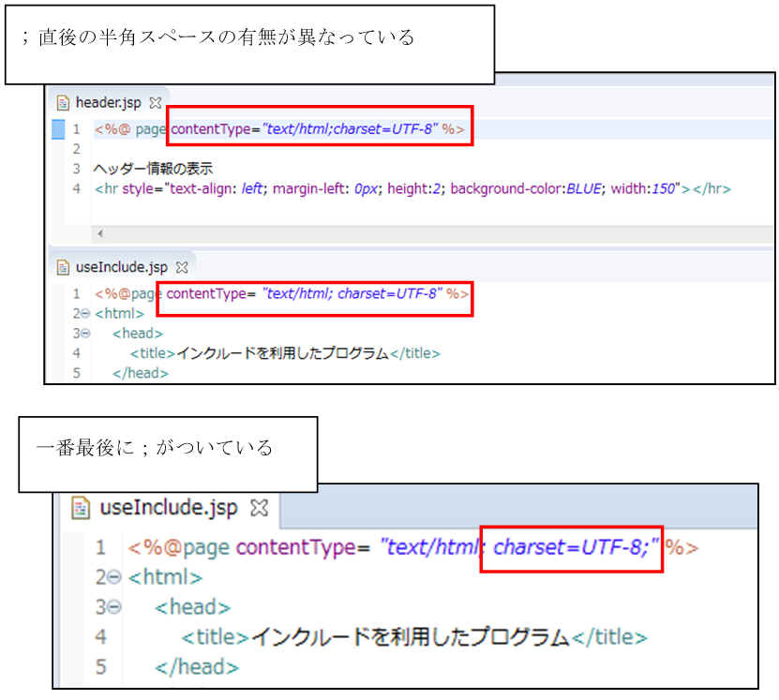779x700 pixels.
Task: Click file icon in enlarged useInclude.jsp tab
Action: click(x=82, y=508)
